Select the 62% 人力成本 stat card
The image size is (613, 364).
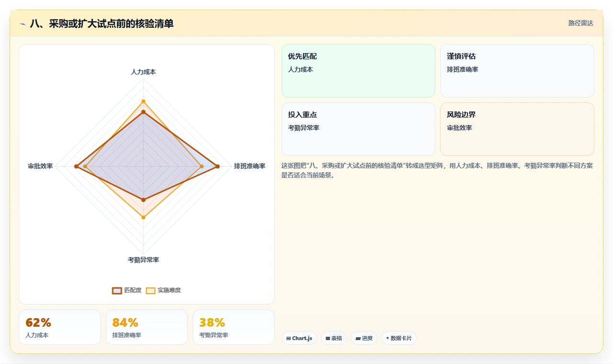coord(60,327)
